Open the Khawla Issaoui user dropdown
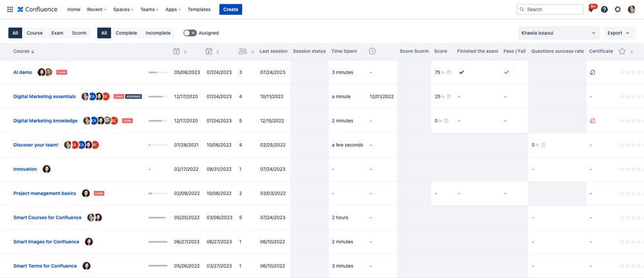Image resolution: width=644 pixels, height=278 pixels. [x=558, y=33]
